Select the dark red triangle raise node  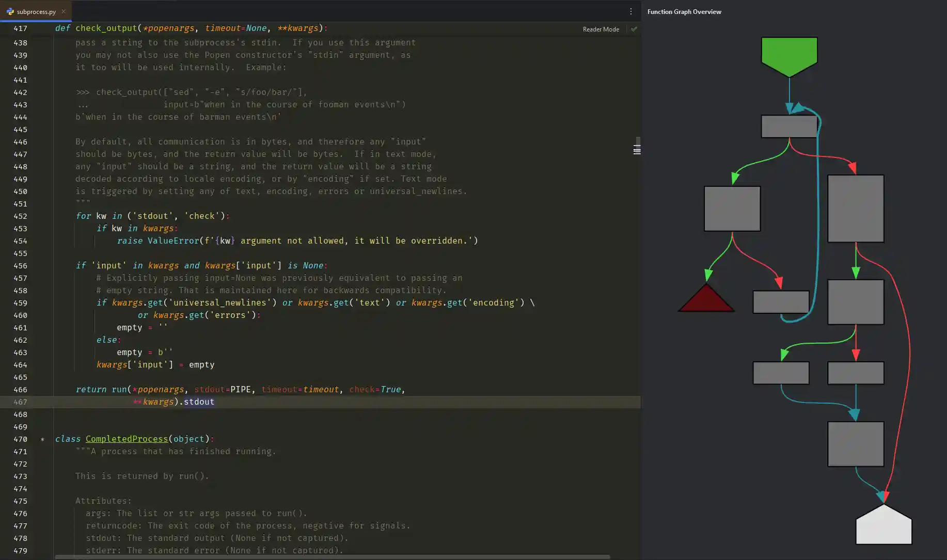tap(706, 300)
